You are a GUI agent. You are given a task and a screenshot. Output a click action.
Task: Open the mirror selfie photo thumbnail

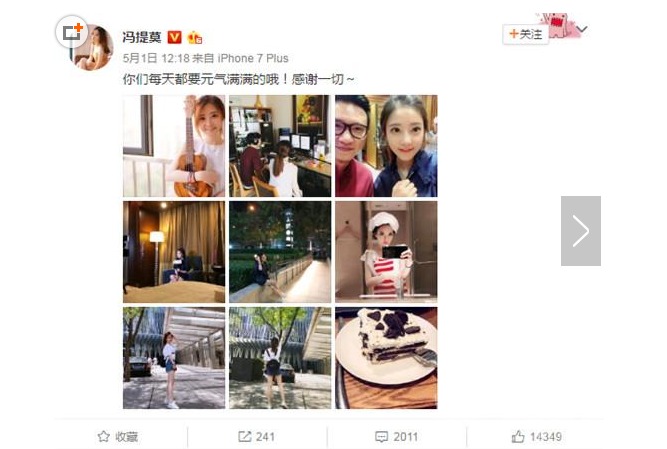pos(386,252)
